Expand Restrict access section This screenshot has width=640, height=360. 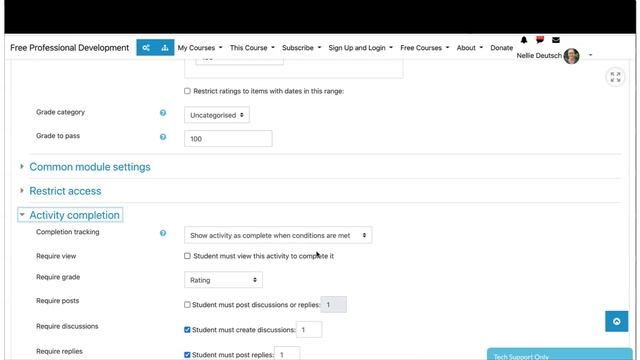[65, 191]
